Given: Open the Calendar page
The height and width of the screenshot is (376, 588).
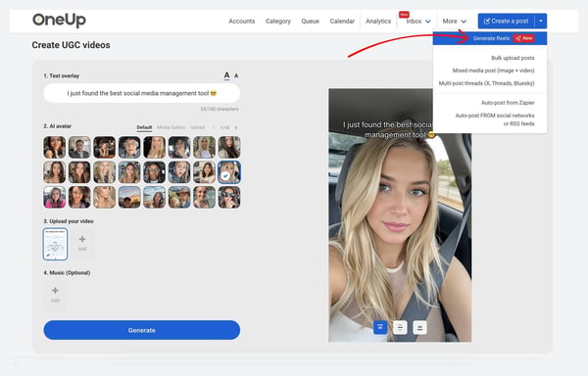Looking at the screenshot, I should coord(342,21).
